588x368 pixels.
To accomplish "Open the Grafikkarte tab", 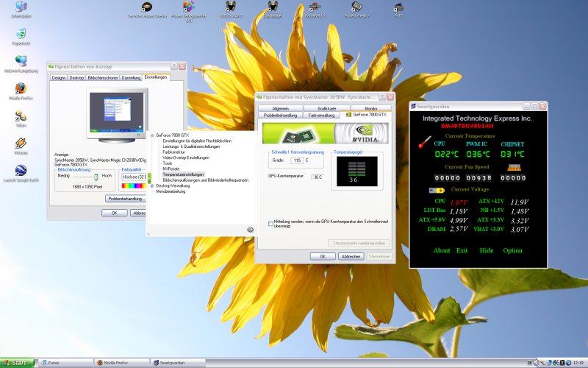I will tap(326, 108).
